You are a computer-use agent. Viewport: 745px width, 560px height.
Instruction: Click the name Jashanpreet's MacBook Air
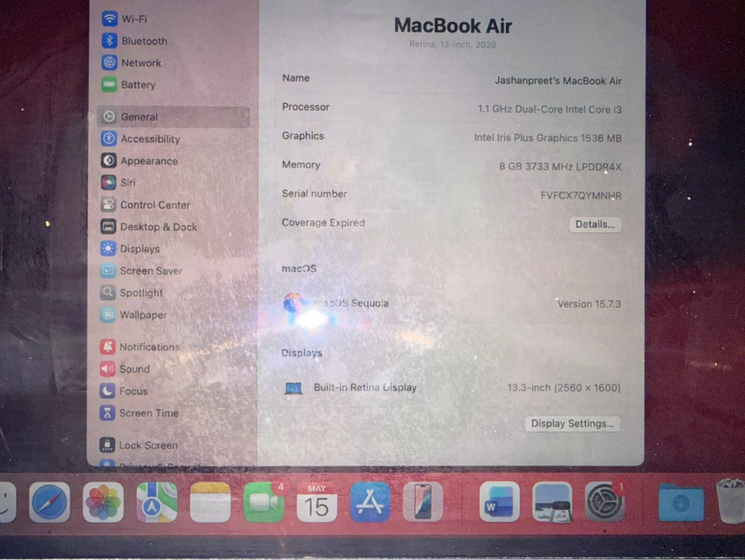(558, 81)
